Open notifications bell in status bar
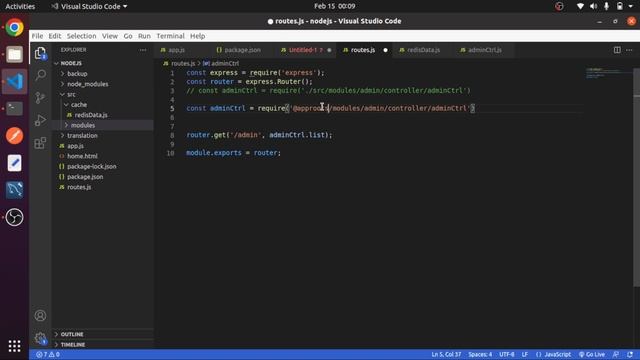The width and height of the screenshot is (640, 360). click(630, 354)
